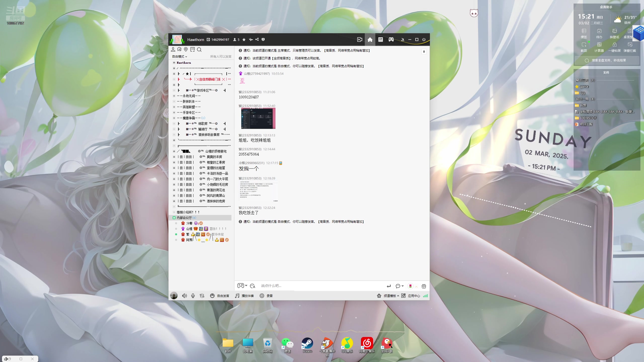Click the airplane invite icon beside the star
Image resolution: width=644 pixels, height=362 pixels.
[x=251, y=39]
